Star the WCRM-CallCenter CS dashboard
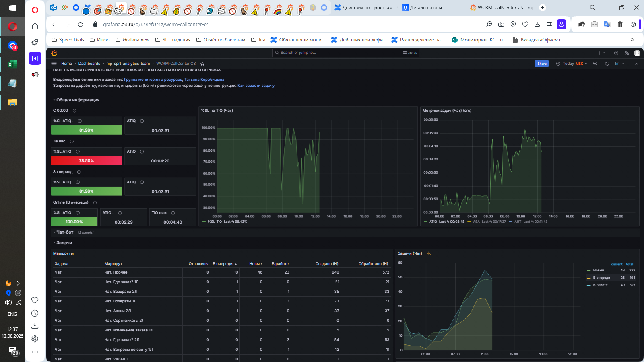This screenshot has width=644, height=362. tap(202, 64)
